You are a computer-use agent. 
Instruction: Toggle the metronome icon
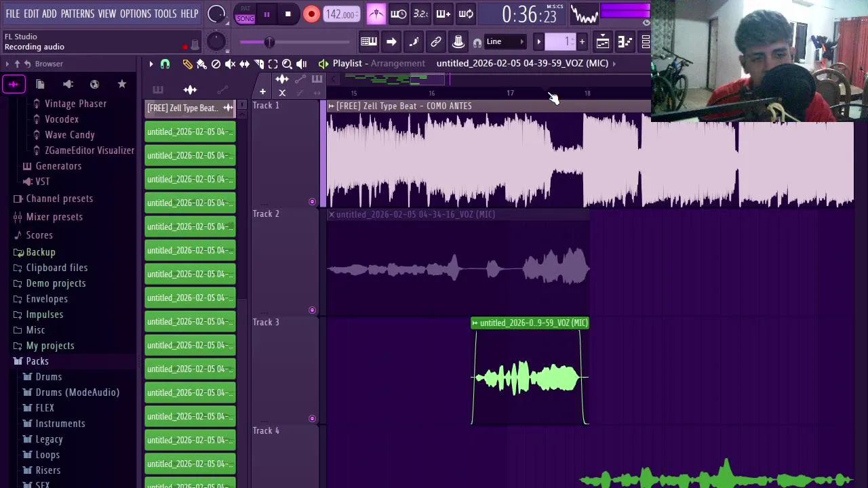pyautogui.click(x=376, y=14)
